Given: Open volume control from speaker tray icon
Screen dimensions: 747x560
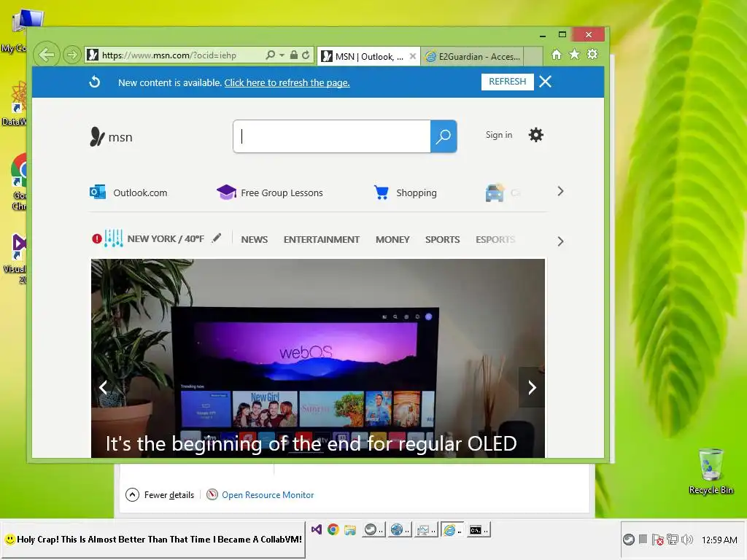Looking at the screenshot, I should 686,540.
